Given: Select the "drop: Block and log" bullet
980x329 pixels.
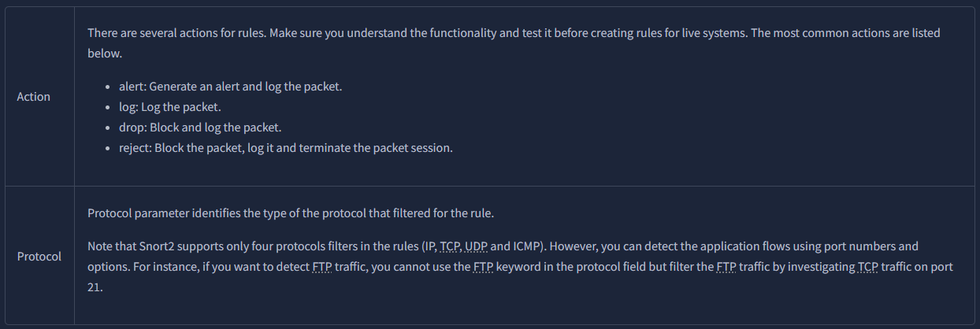Looking at the screenshot, I should click(x=194, y=127).
